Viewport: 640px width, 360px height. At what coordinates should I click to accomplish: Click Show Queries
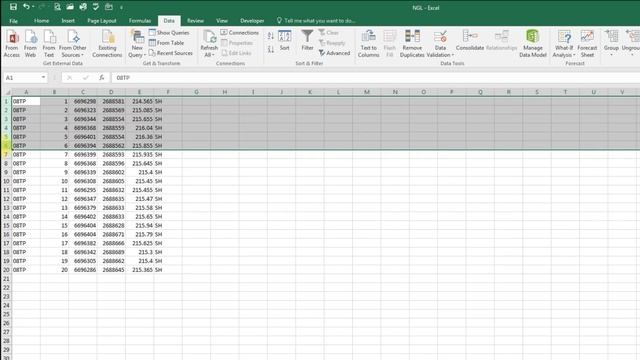point(169,32)
